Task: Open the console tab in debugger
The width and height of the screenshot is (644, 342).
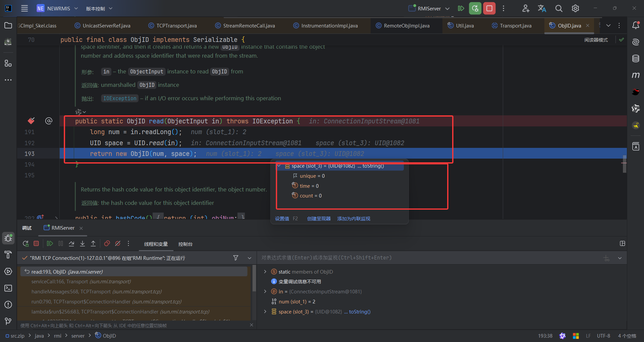Action: coord(185,244)
